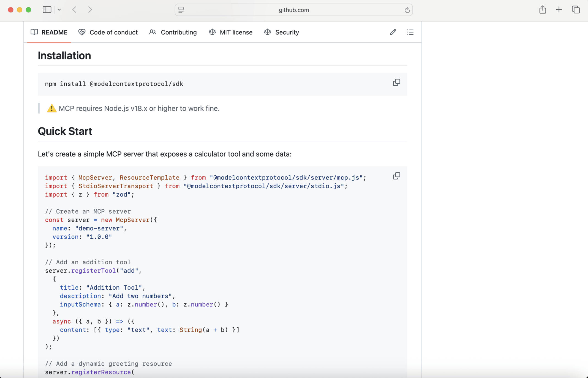Click the Safari share icon

pos(543,10)
